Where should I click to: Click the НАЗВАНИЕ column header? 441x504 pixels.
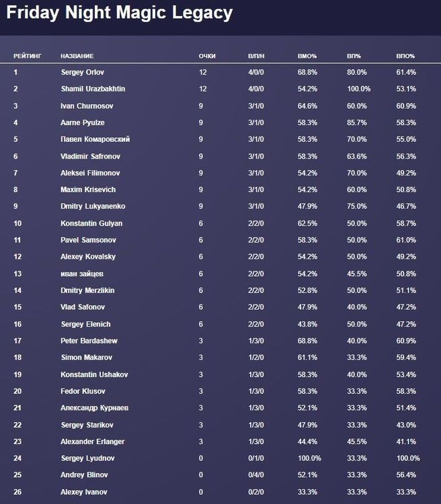[x=77, y=56]
